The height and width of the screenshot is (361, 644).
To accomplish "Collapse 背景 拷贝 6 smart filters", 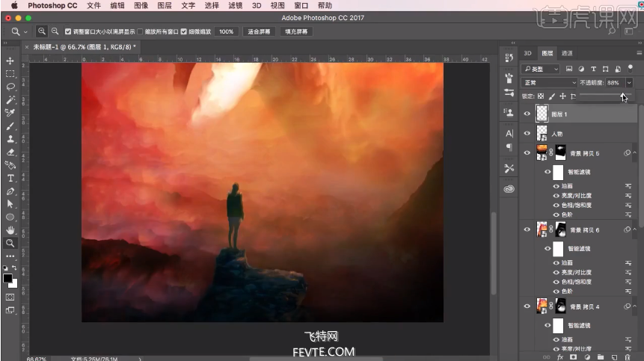I will pyautogui.click(x=635, y=229).
